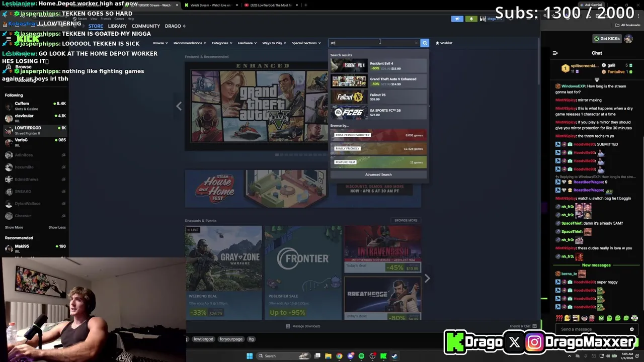
Task: Click the Get KICKs button
Action: coord(606,39)
